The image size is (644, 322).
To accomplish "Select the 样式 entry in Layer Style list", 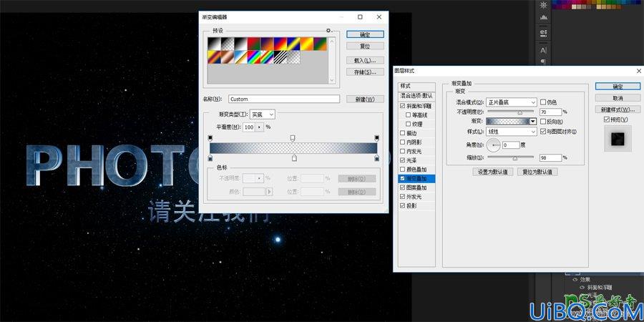I will pyautogui.click(x=416, y=87).
